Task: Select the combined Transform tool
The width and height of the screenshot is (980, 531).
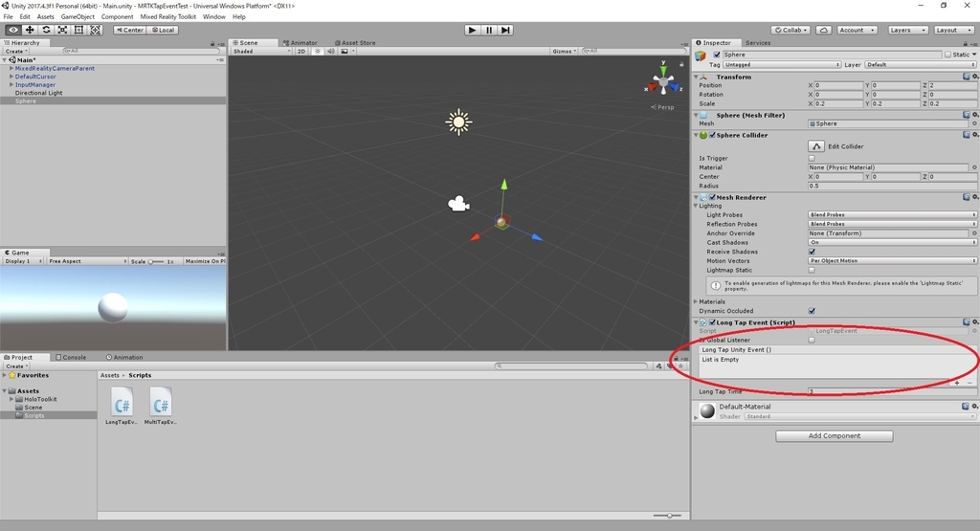Action: (x=95, y=30)
